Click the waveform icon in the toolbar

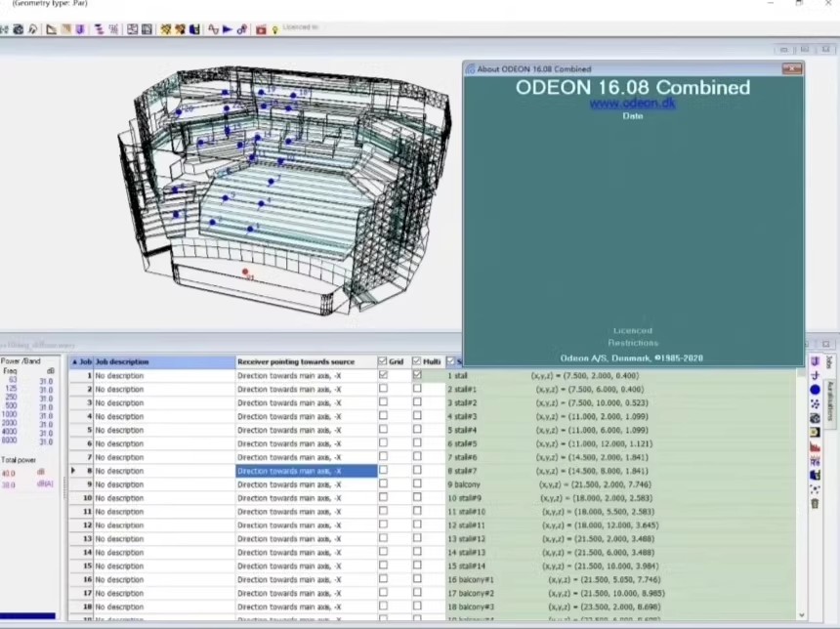213,29
